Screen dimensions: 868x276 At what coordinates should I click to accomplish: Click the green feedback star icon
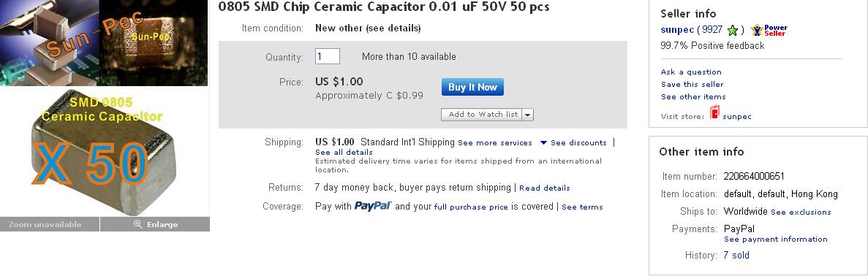pos(733,31)
